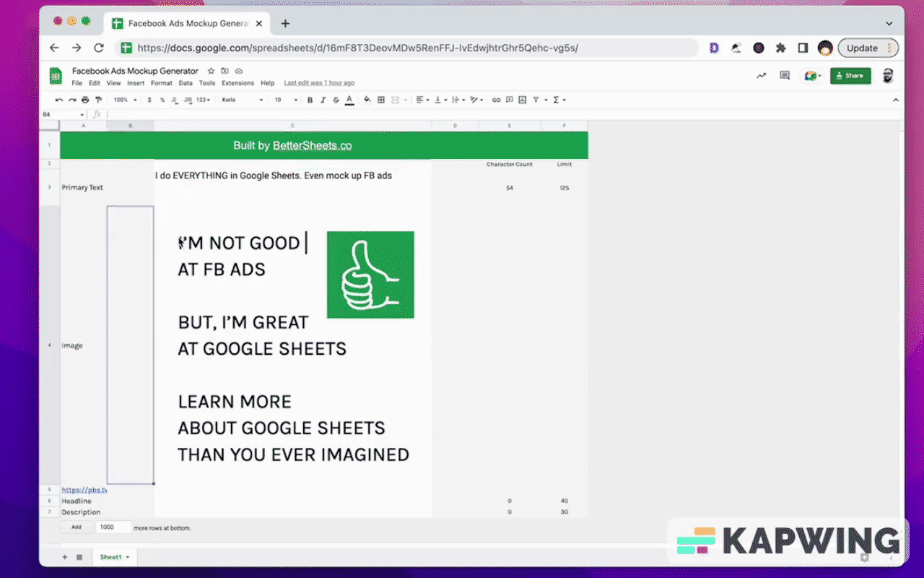Collapse the toolbar with the up chevron
Image resolution: width=924 pixels, height=578 pixels.
tap(896, 100)
